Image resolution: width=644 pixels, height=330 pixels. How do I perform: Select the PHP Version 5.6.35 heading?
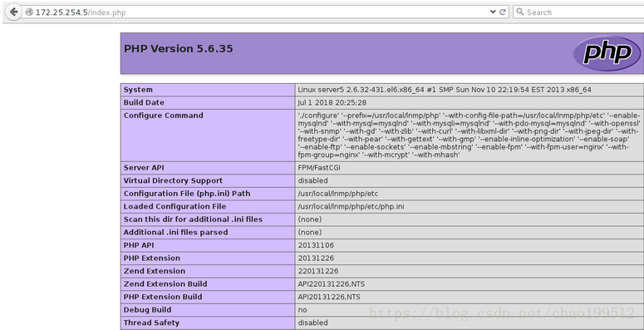pos(179,49)
